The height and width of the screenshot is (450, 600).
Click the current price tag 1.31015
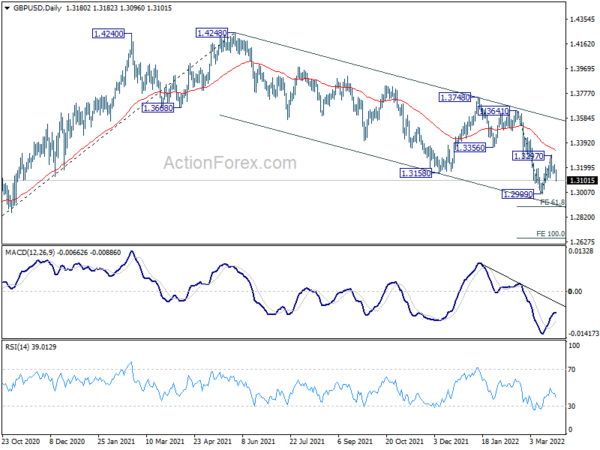[x=582, y=181]
